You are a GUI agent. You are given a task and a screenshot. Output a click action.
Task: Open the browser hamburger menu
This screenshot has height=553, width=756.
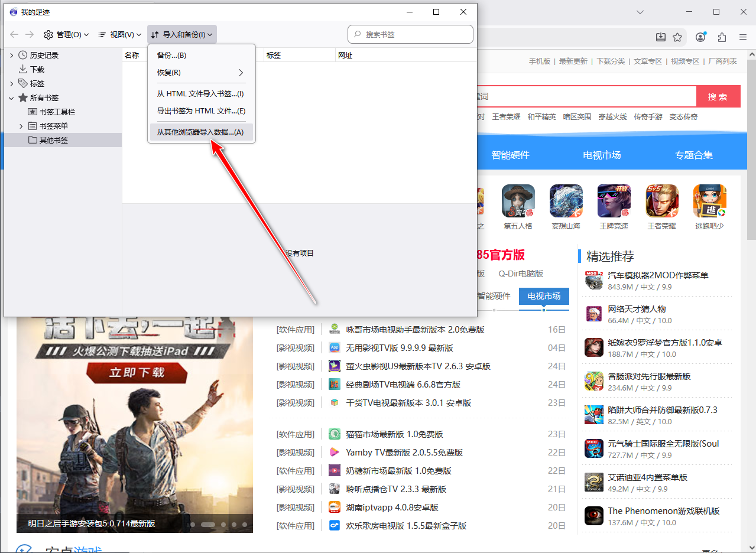point(743,37)
